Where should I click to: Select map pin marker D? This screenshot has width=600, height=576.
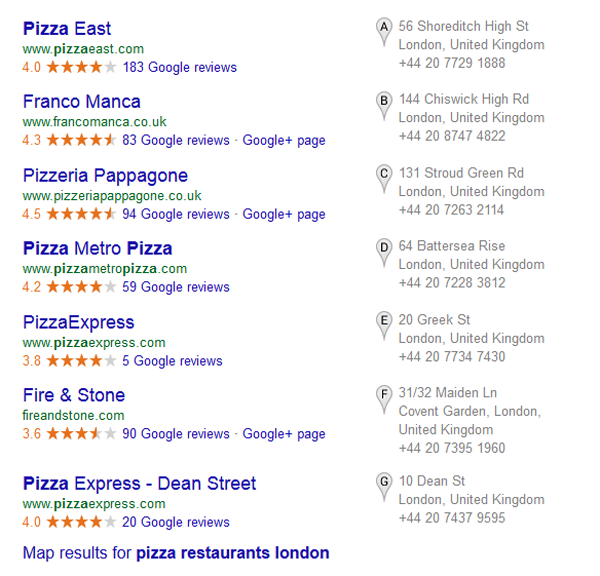pyautogui.click(x=384, y=253)
